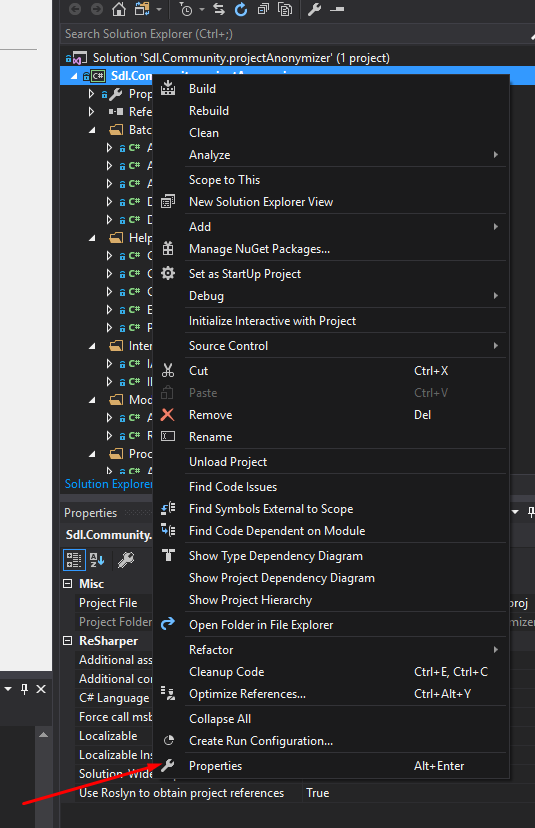
Task: Click the solution views switch icon
Action: [x=143, y=9]
